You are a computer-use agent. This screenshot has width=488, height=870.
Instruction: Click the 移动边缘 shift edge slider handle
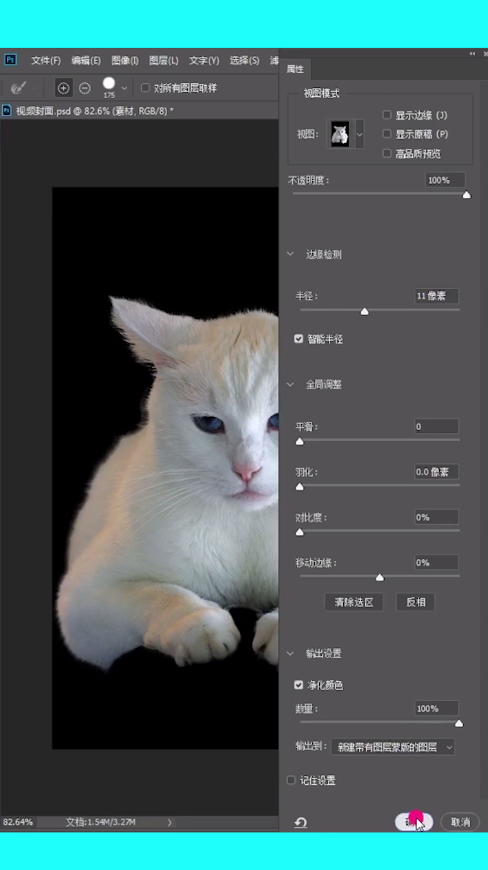pyautogui.click(x=380, y=578)
